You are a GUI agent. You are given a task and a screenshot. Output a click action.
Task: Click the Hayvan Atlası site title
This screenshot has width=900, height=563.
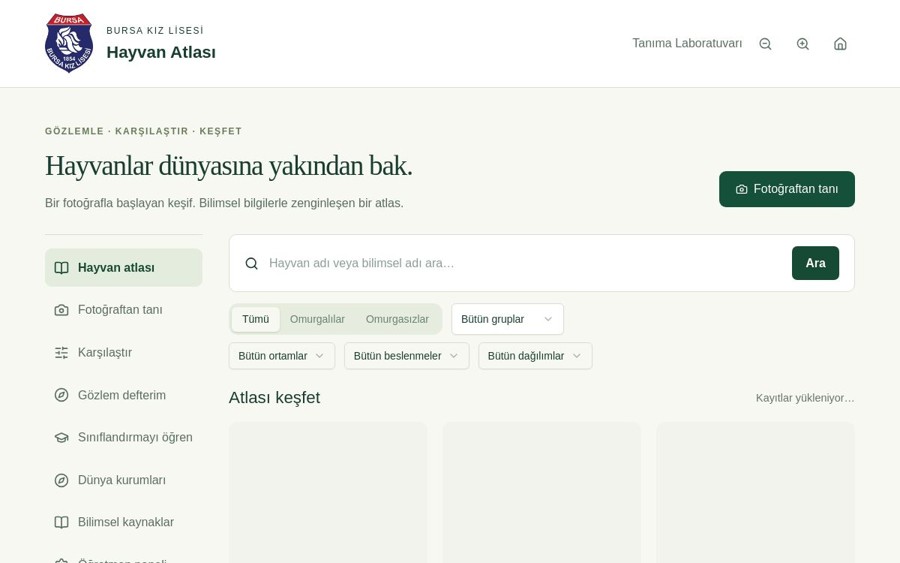[161, 52]
